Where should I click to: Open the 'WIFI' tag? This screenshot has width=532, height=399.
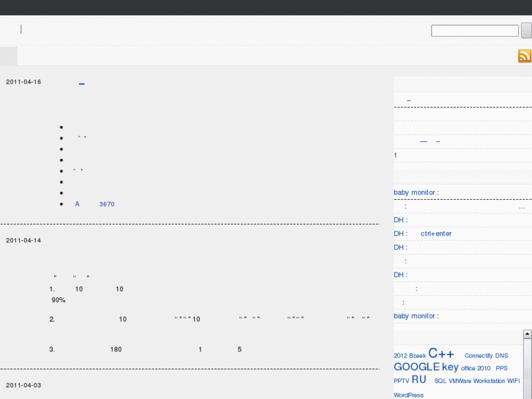pos(513,381)
